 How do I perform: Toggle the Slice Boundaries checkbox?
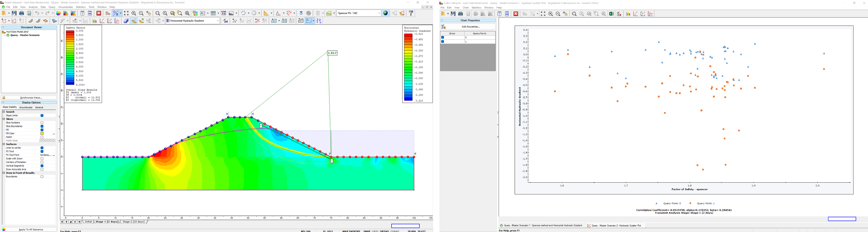coord(42,126)
